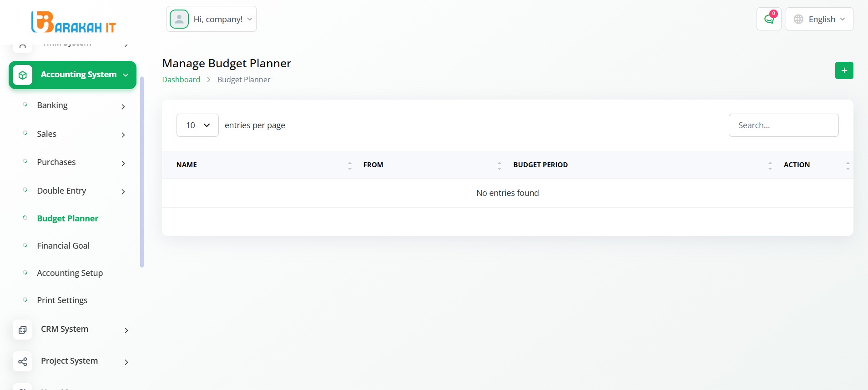Go to Print Settings menu item
Image resolution: width=868 pixels, height=390 pixels.
coord(62,300)
